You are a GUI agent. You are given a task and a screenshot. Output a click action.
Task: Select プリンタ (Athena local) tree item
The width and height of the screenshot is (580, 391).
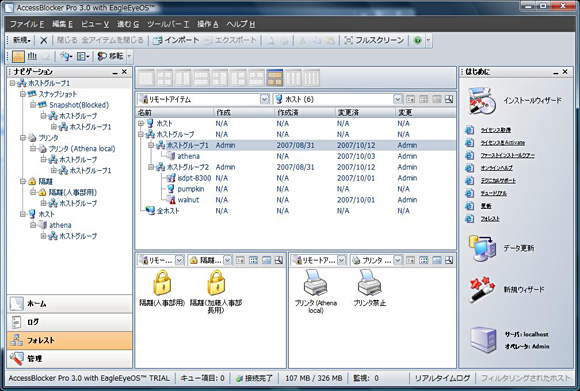tap(82, 149)
